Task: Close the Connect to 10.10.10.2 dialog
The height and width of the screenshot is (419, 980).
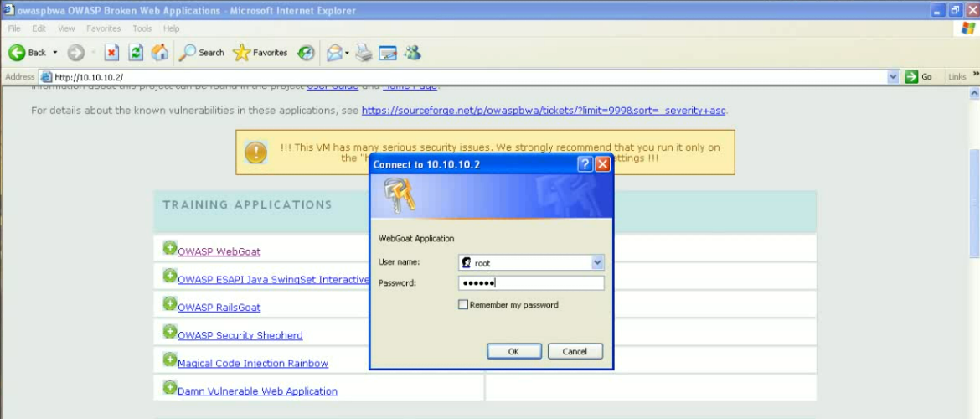Action: (602, 164)
